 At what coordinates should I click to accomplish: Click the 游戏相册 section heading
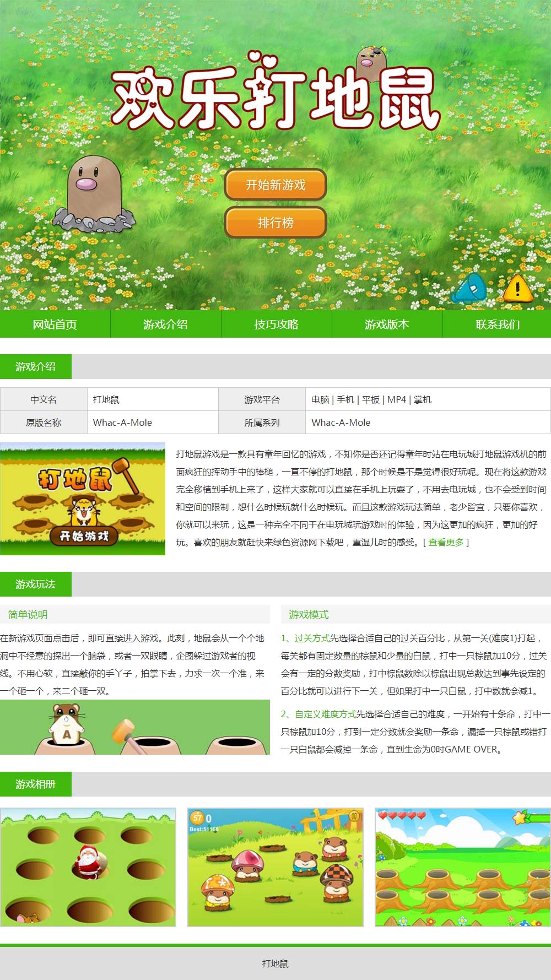tap(36, 784)
